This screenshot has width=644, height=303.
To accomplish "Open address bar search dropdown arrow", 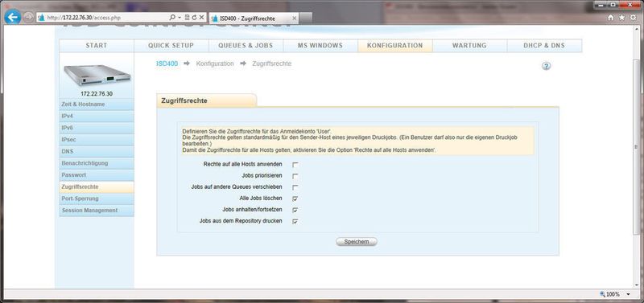I will (180, 18).
